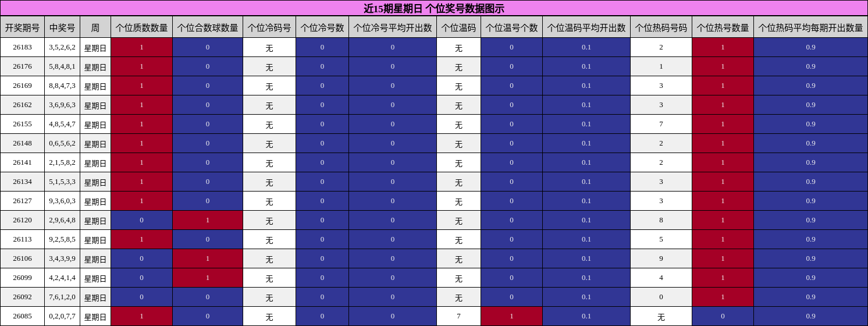Select winning number 5,1,5,3,3
Screen dimensions: 868x326
click(62, 182)
